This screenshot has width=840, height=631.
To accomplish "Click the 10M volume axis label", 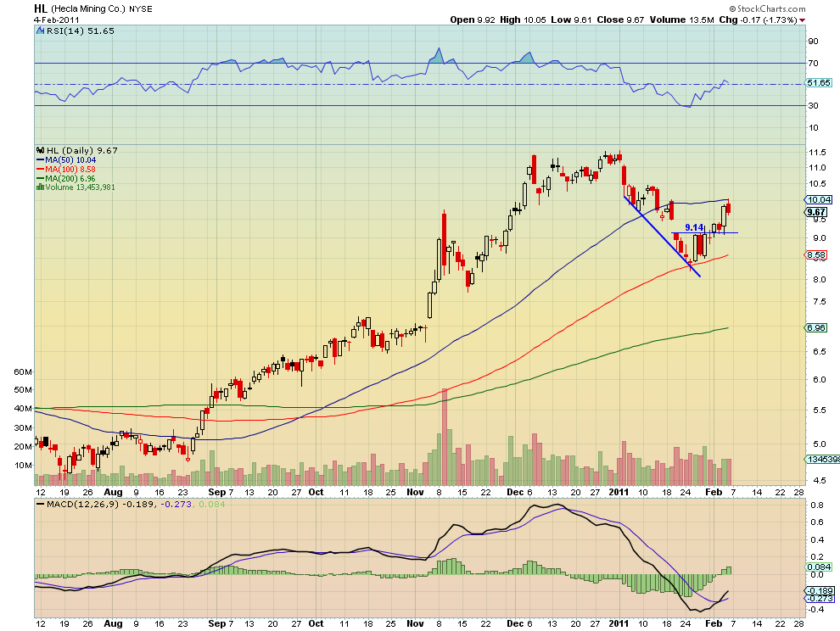I will [x=23, y=465].
